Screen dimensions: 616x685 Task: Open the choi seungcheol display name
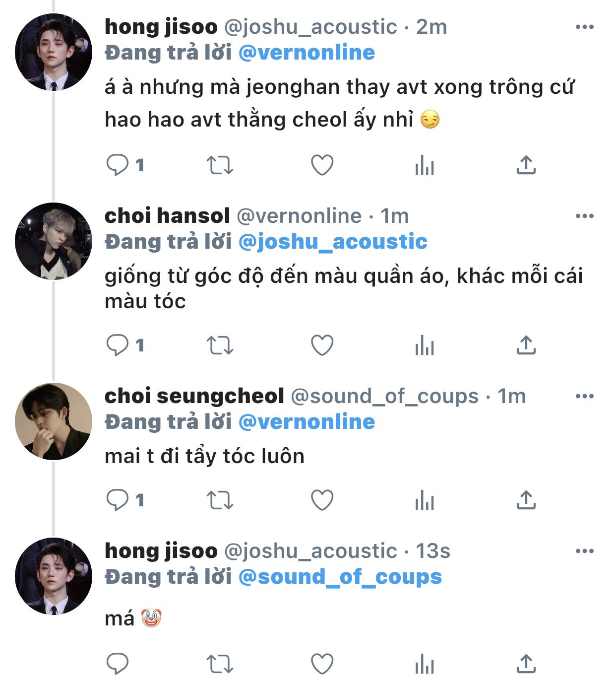(194, 396)
